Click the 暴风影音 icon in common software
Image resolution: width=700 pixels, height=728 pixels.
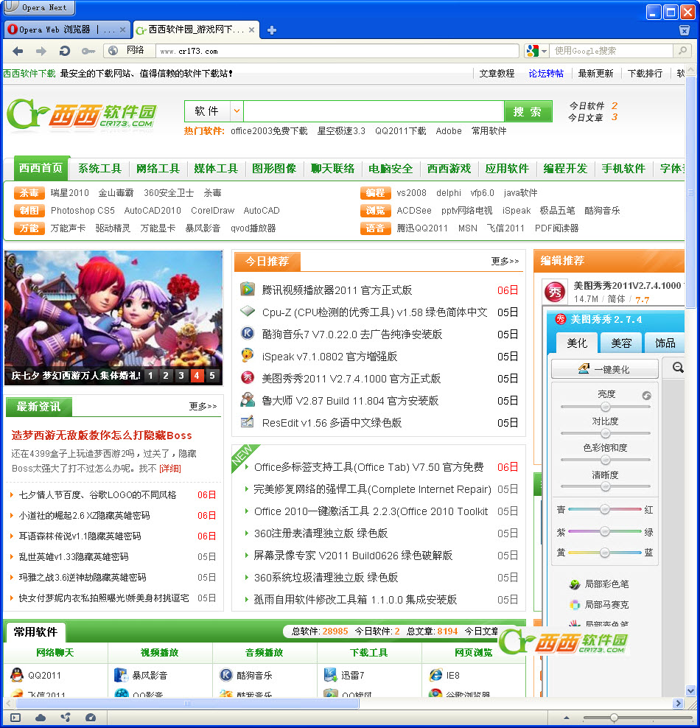[x=121, y=675]
